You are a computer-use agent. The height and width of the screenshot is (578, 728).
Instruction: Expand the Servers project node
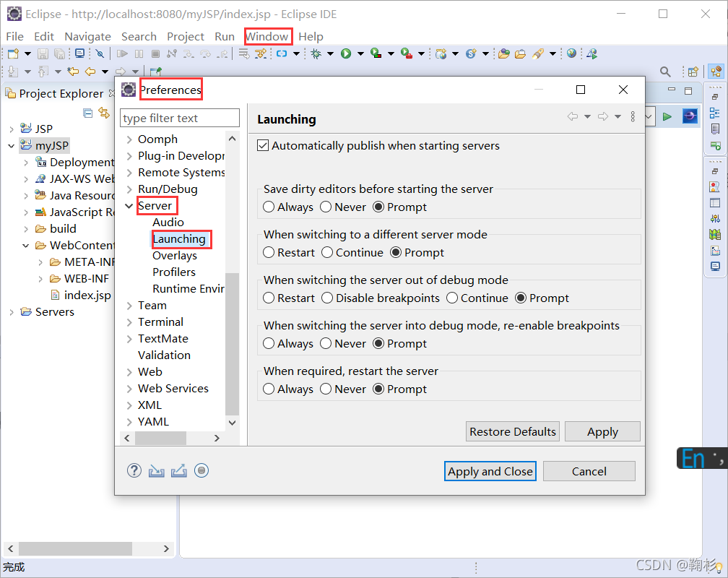click(x=11, y=312)
